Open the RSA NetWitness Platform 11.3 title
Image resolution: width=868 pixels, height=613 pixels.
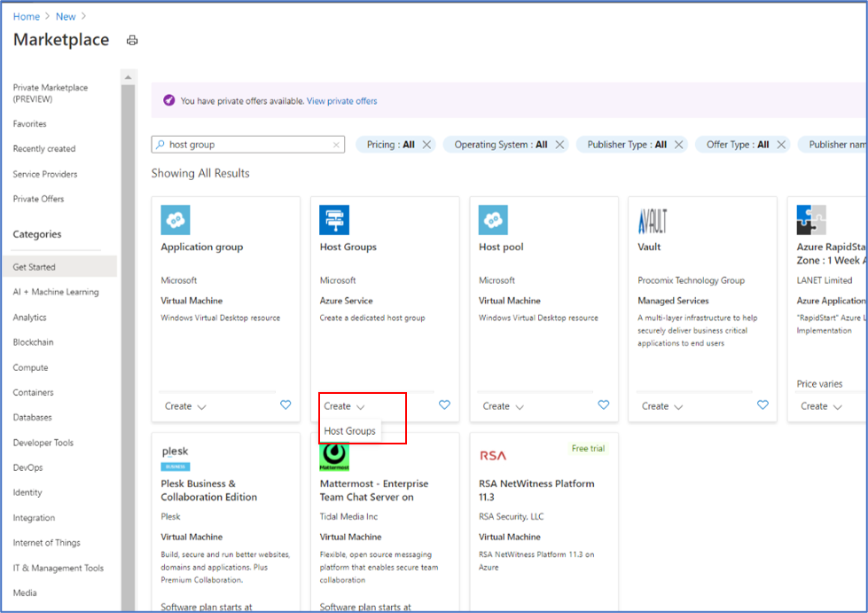[536, 490]
